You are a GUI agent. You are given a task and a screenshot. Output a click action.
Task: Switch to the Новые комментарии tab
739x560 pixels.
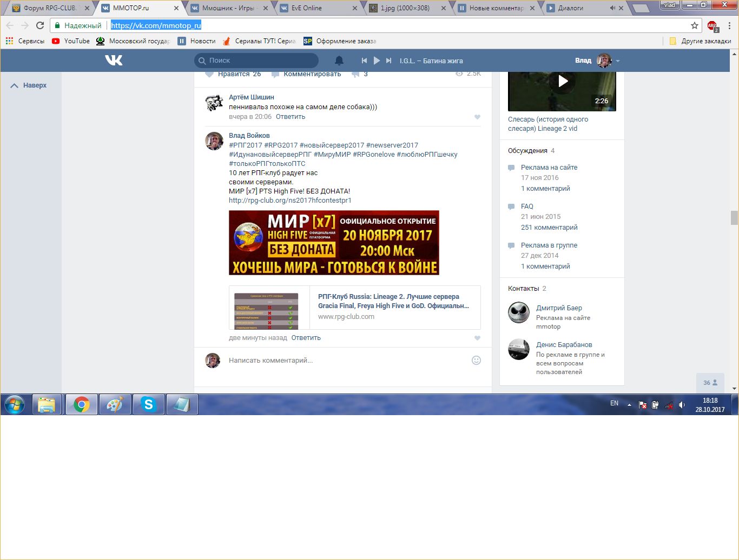click(496, 8)
